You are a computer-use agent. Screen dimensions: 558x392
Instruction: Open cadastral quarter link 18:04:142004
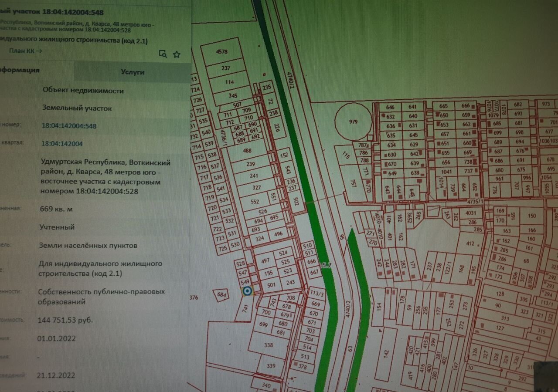point(62,144)
